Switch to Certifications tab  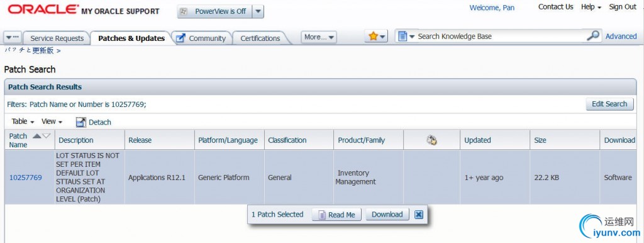260,38
